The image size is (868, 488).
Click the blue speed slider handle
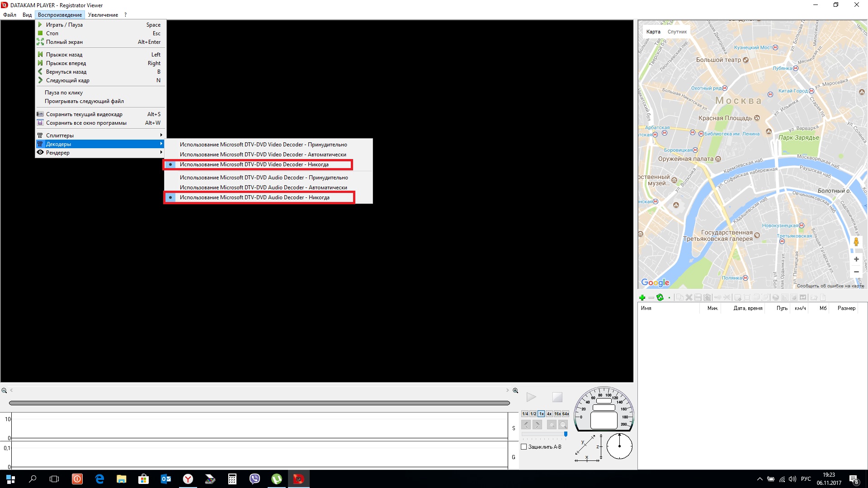566,434
